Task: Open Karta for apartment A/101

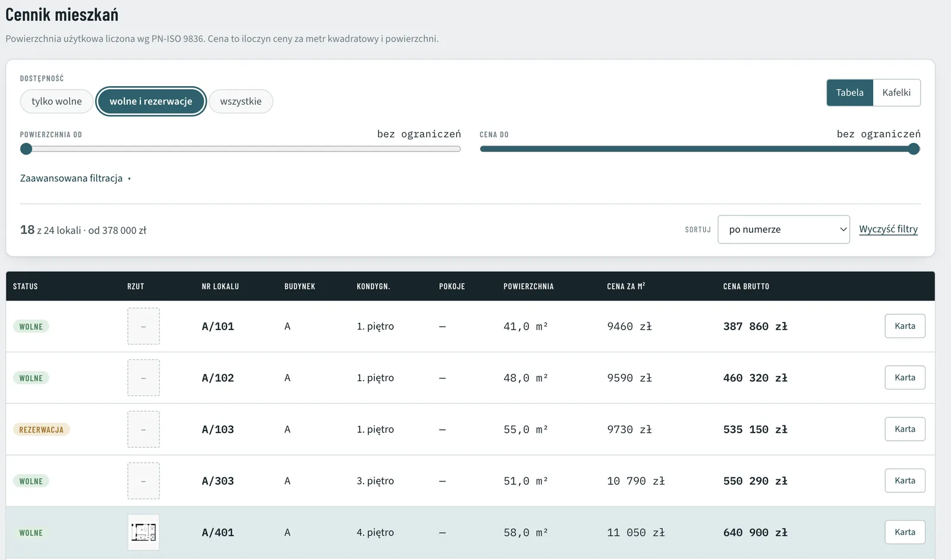Action: click(x=905, y=326)
